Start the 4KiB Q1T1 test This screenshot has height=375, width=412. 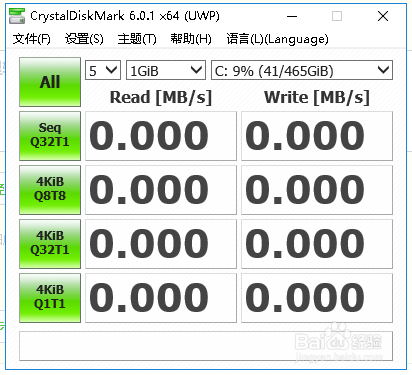click(50, 298)
